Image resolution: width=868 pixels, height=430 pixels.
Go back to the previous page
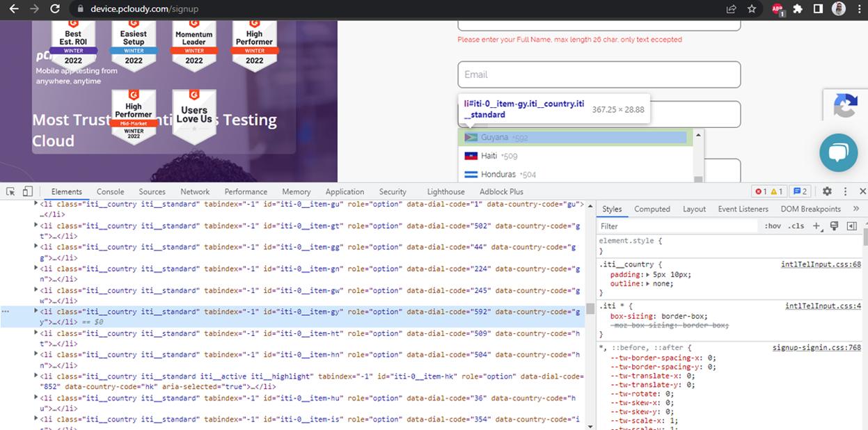13,9
